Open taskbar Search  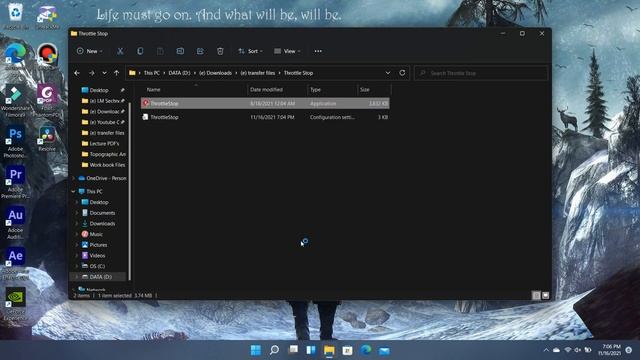(x=274, y=350)
